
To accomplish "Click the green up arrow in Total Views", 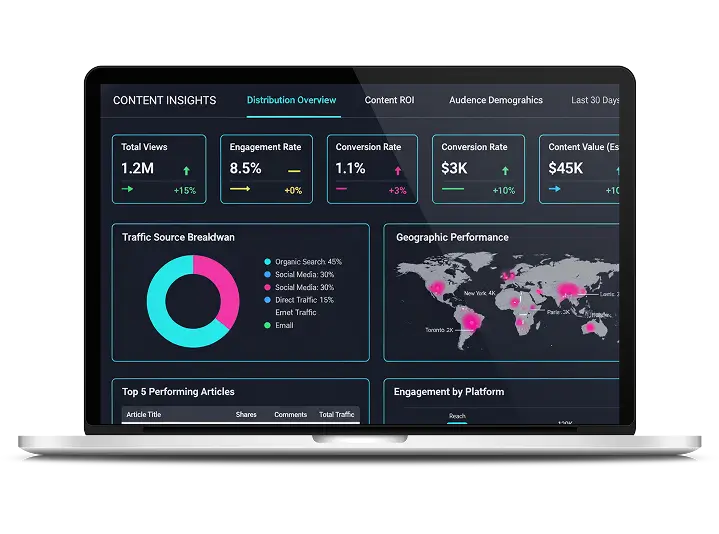I will [x=186, y=171].
